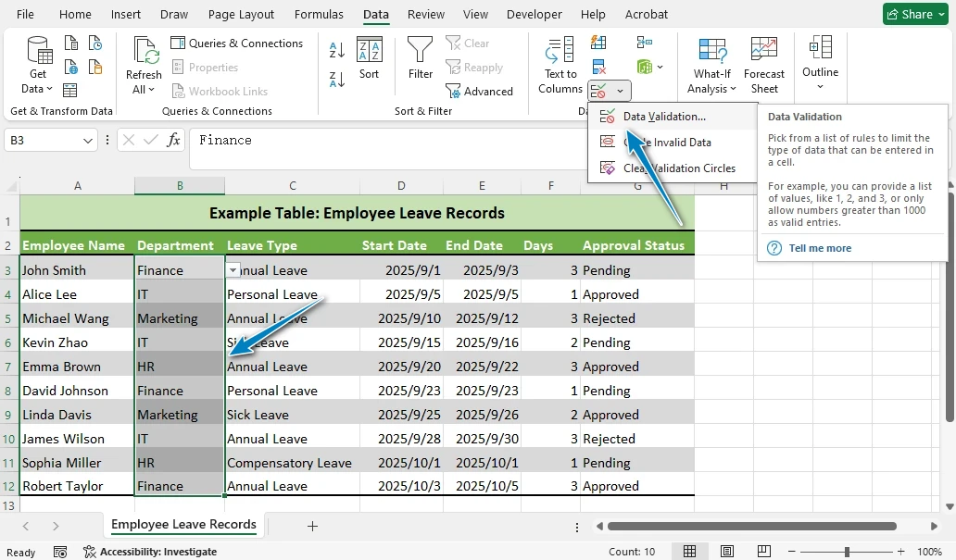Screen dimensions: 956x560
Task: Click the Insert Function fx icon
Action: [x=173, y=141]
